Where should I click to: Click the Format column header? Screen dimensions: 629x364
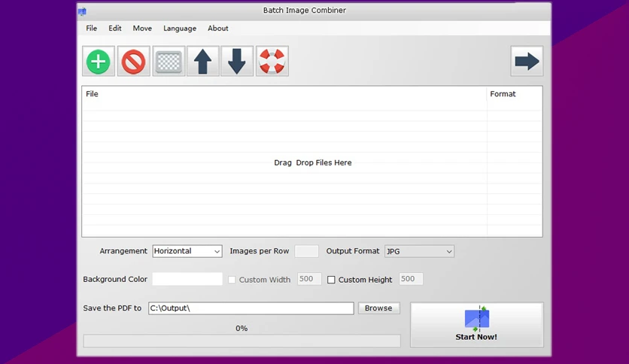pyautogui.click(x=515, y=94)
